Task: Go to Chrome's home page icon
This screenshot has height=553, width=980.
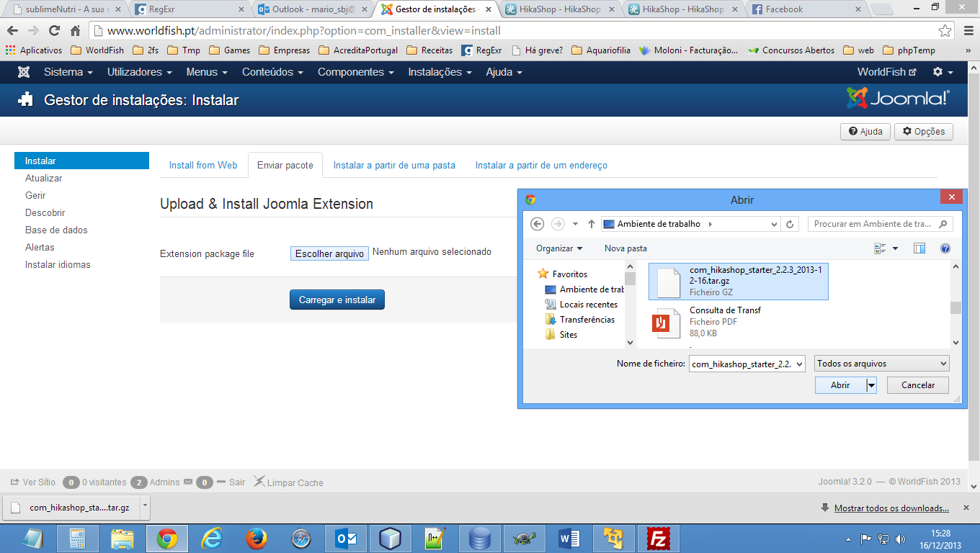Action: [x=75, y=31]
